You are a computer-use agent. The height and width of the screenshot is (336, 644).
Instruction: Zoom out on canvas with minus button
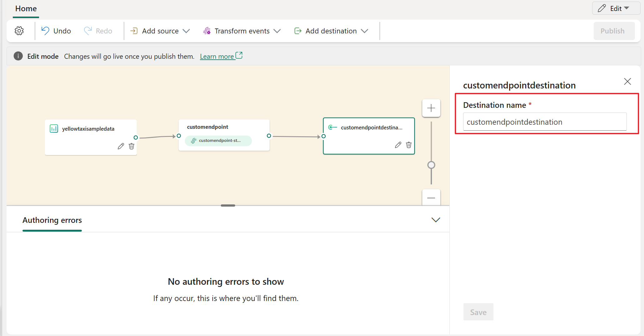click(x=431, y=198)
